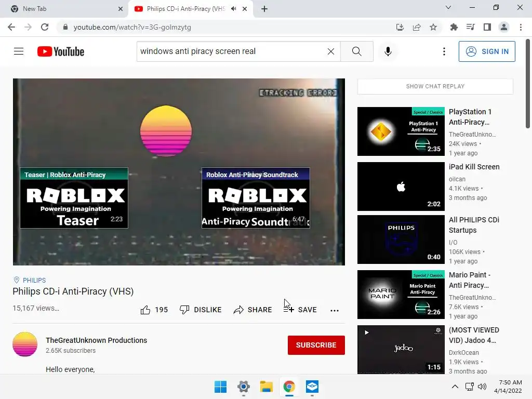Open Chrome media controls icon
Viewport: 532px width, 399px height.
click(x=471, y=27)
